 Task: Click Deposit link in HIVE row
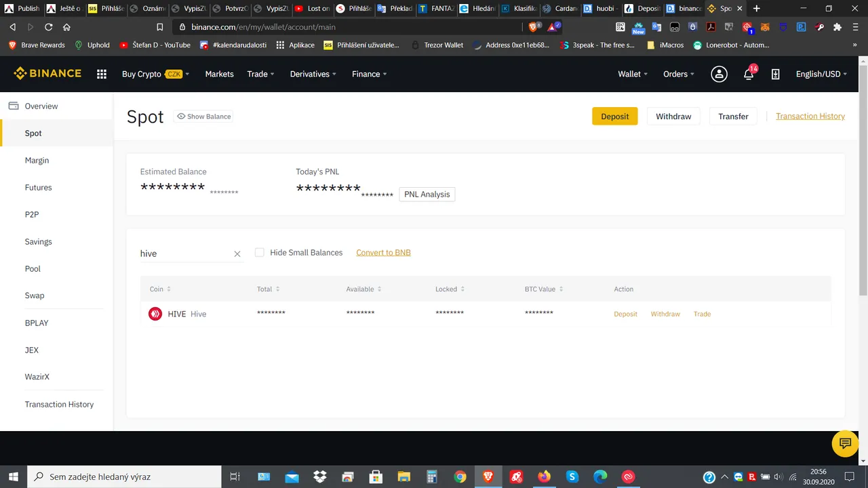point(626,314)
